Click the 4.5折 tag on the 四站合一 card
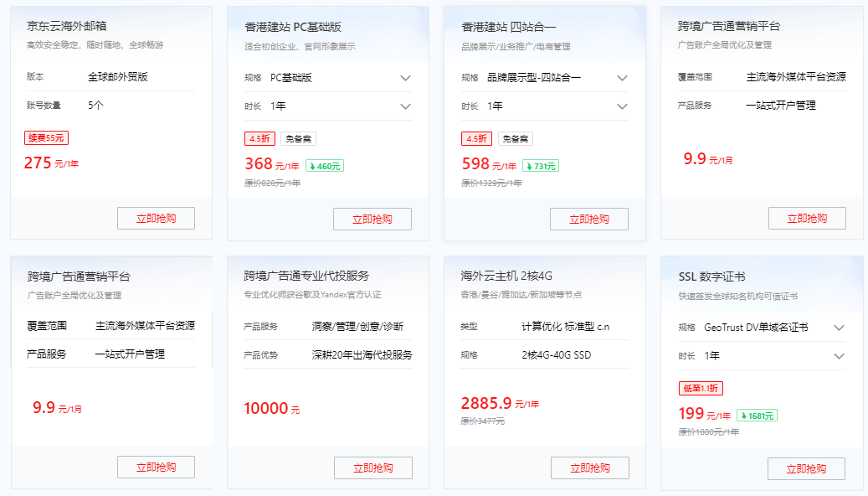 476,139
